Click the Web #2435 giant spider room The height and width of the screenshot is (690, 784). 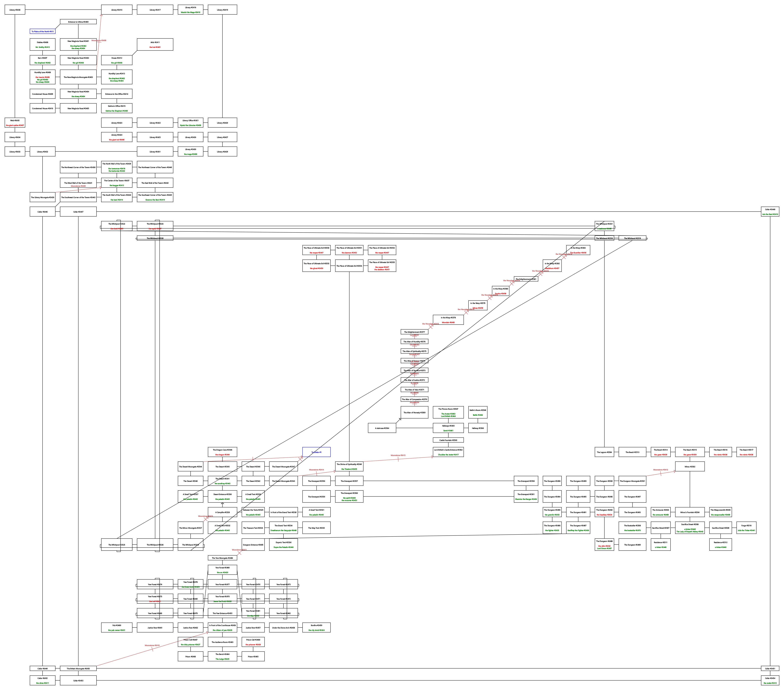15,123
